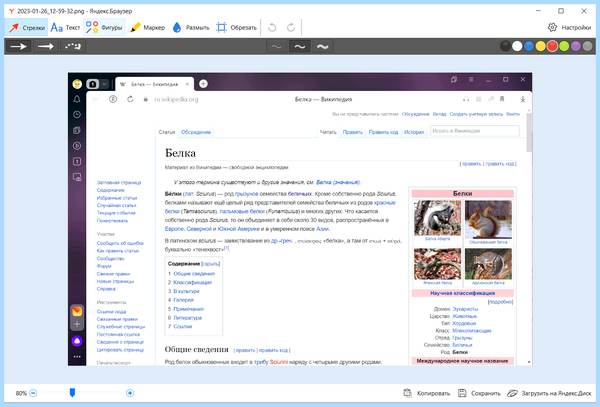Choose the dotted curved arrow style

coord(73,46)
